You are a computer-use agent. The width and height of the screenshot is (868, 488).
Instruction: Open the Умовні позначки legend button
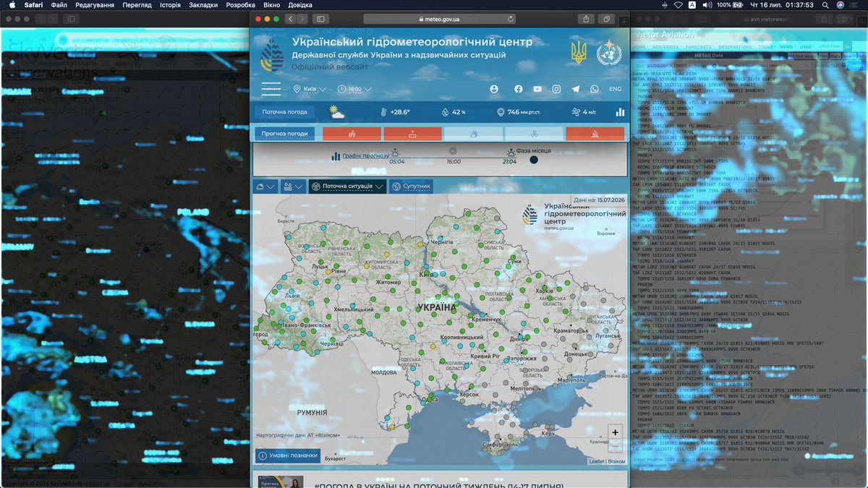coord(288,455)
